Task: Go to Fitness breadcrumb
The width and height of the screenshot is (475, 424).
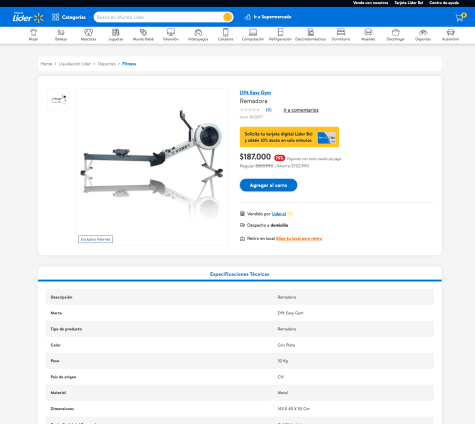Action: [x=129, y=64]
